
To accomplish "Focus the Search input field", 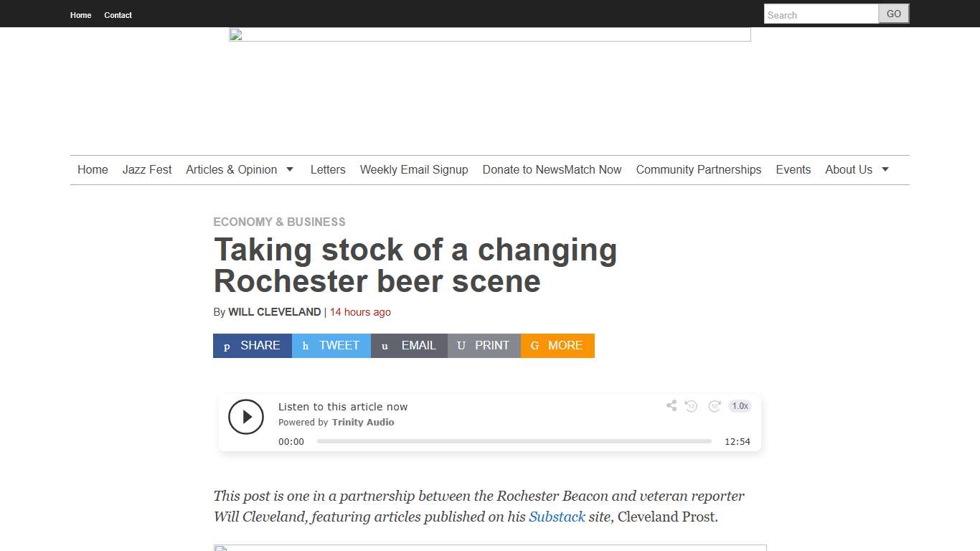I will coord(821,14).
